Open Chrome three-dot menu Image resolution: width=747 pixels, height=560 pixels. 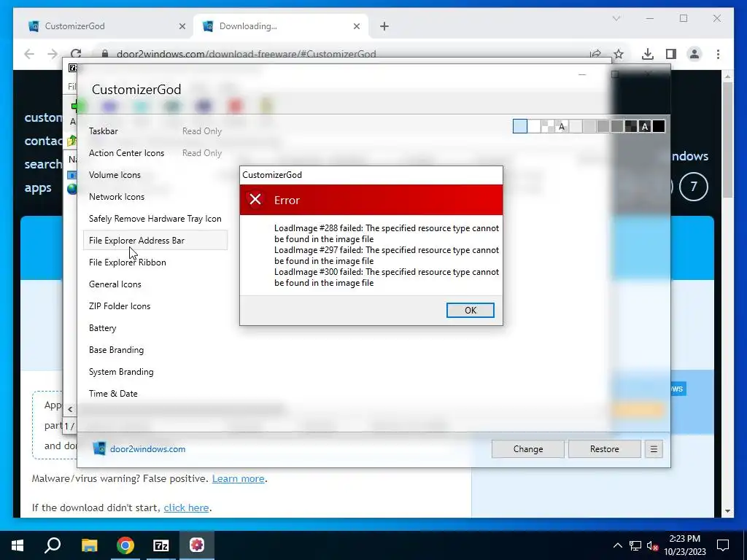click(718, 54)
